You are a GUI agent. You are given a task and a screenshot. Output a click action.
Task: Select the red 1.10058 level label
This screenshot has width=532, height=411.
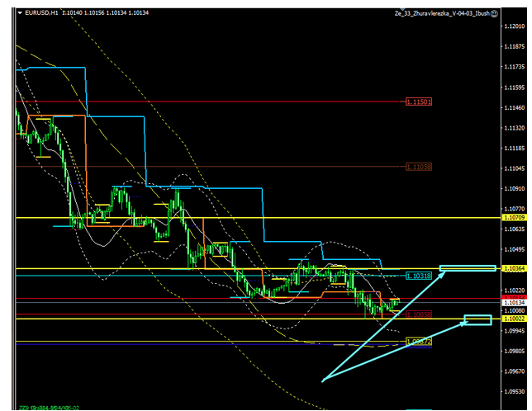coord(419,314)
